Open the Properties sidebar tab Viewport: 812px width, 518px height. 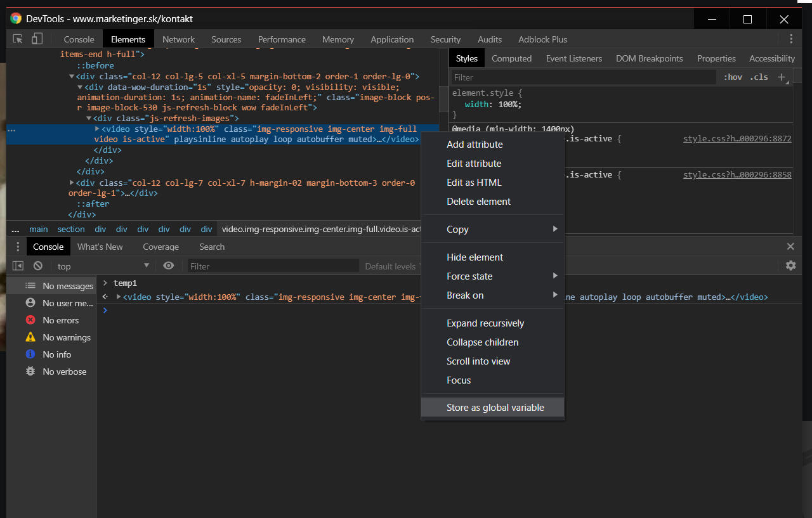[x=716, y=58]
